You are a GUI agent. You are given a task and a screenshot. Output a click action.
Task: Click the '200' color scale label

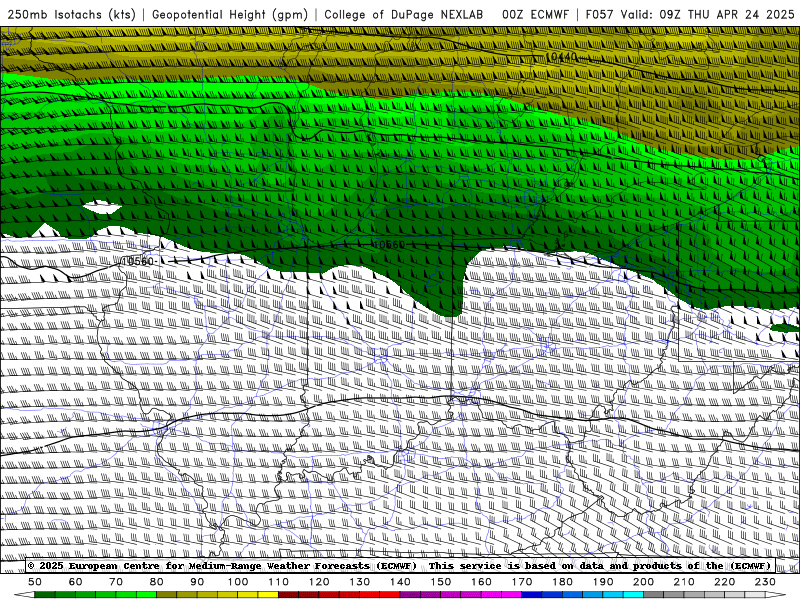pyautogui.click(x=643, y=582)
